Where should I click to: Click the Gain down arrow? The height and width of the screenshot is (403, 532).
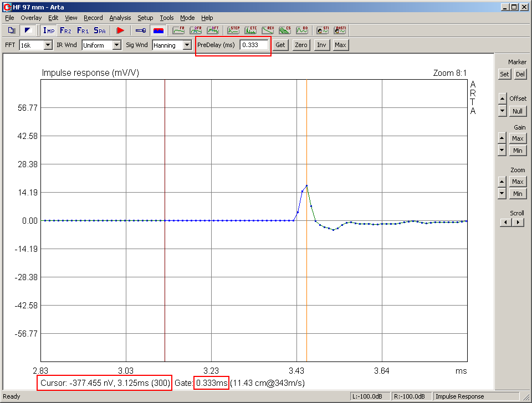click(x=503, y=150)
